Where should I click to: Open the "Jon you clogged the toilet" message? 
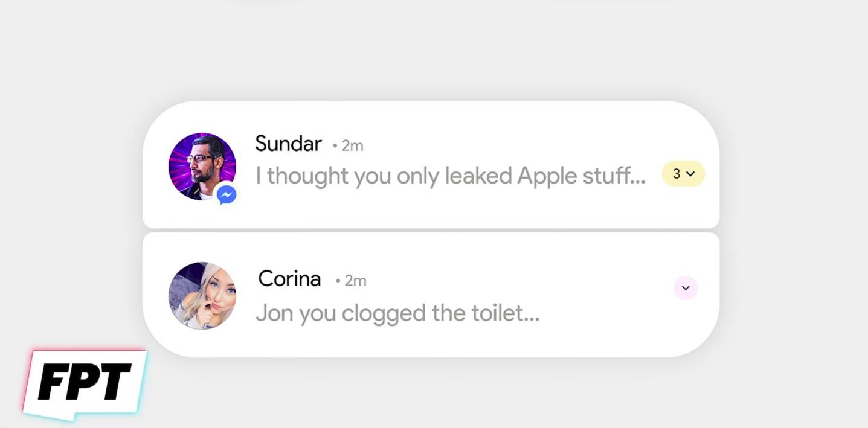point(397,313)
